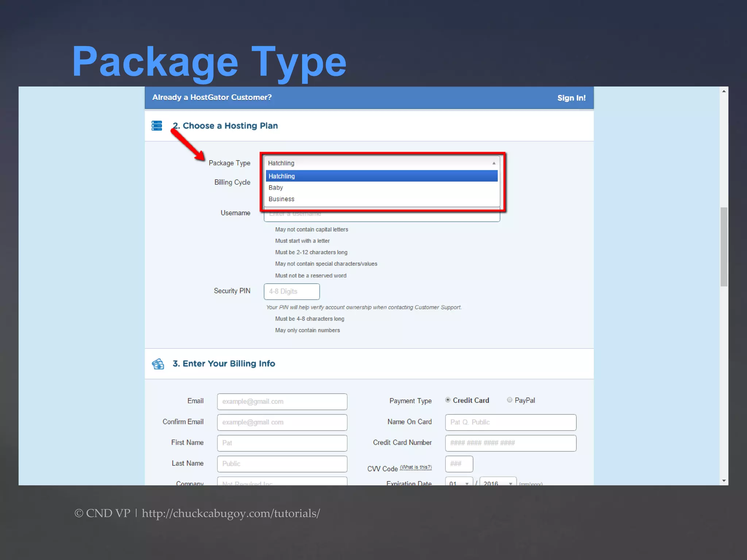
Task: Choose Hatchling from the package list
Action: tap(382, 176)
